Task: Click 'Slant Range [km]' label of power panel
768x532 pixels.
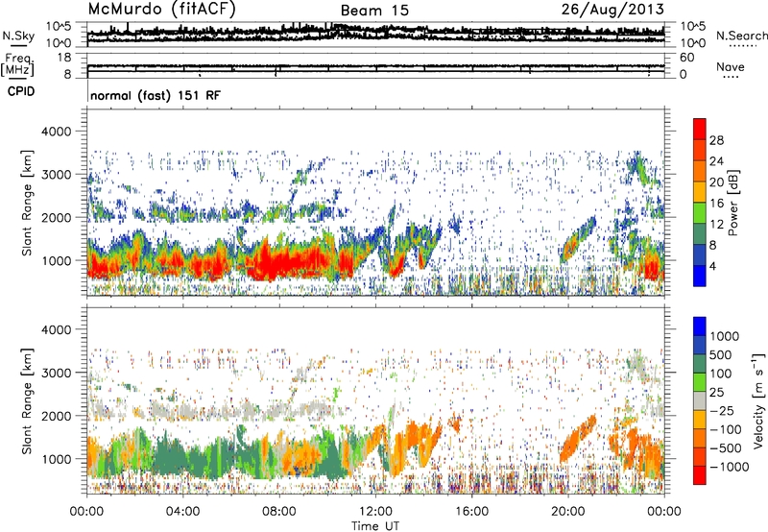Action: (27, 203)
